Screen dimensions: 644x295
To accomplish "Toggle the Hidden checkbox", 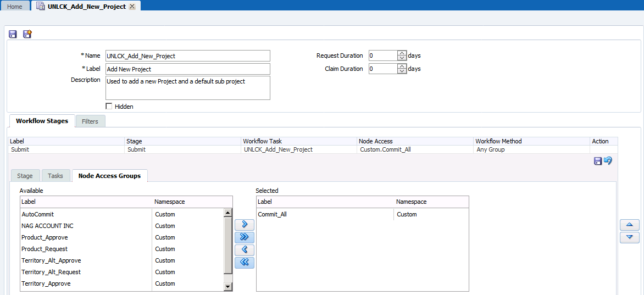I will [109, 107].
